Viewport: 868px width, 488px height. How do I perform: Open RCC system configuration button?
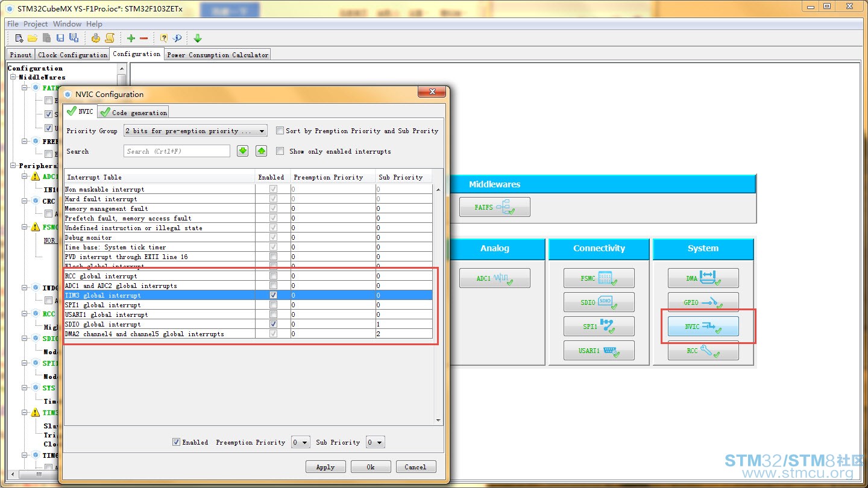(703, 351)
